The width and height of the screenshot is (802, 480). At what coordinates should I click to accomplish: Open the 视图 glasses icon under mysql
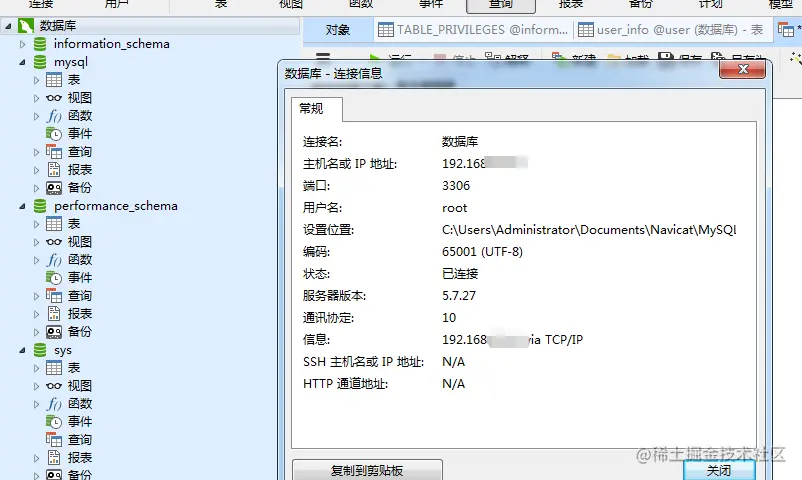pyautogui.click(x=54, y=98)
